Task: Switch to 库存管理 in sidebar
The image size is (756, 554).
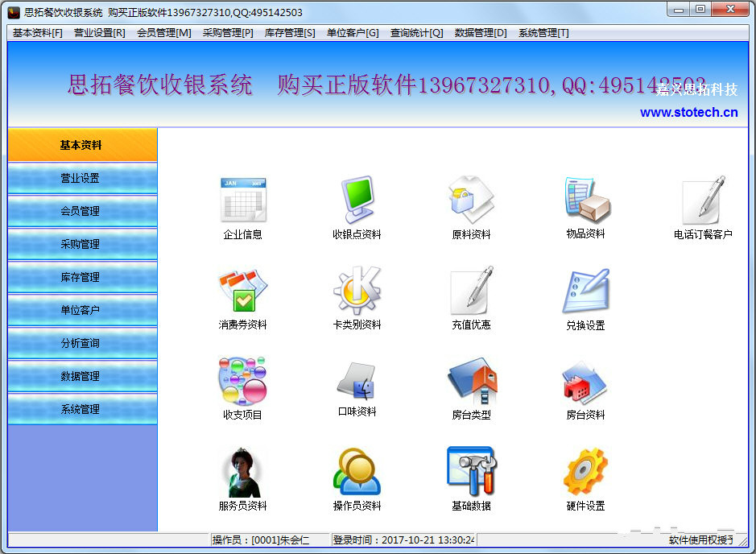Action: (82, 277)
